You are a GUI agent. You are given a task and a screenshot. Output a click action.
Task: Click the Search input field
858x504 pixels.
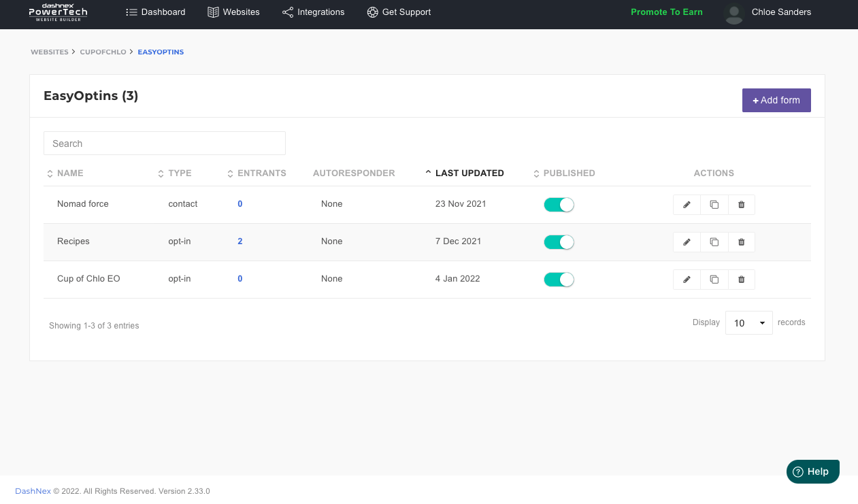165,144
